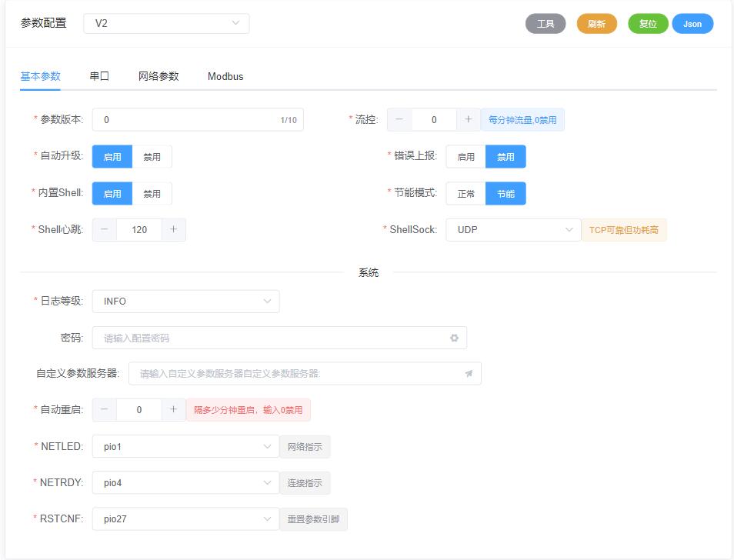Open the 日志等级 INFO dropdown
Viewport: 734px width, 560px height.
185,302
